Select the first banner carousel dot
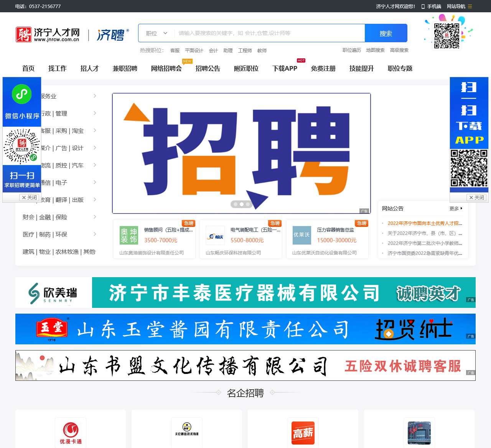Image resolution: width=491 pixels, height=448 pixels. click(x=236, y=204)
